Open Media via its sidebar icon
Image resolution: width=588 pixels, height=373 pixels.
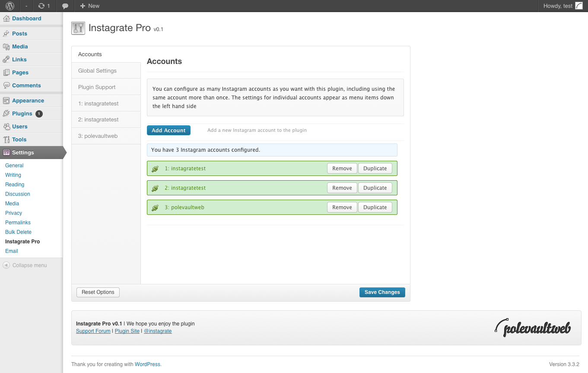(x=6, y=46)
